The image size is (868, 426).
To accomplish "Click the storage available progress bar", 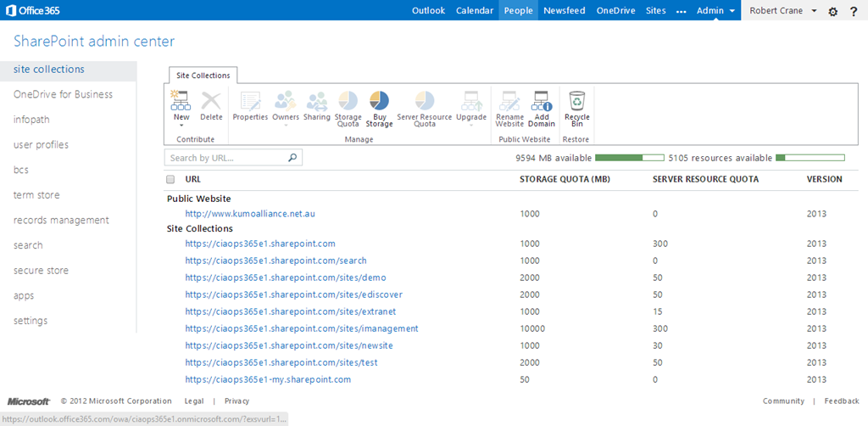I will [x=629, y=158].
